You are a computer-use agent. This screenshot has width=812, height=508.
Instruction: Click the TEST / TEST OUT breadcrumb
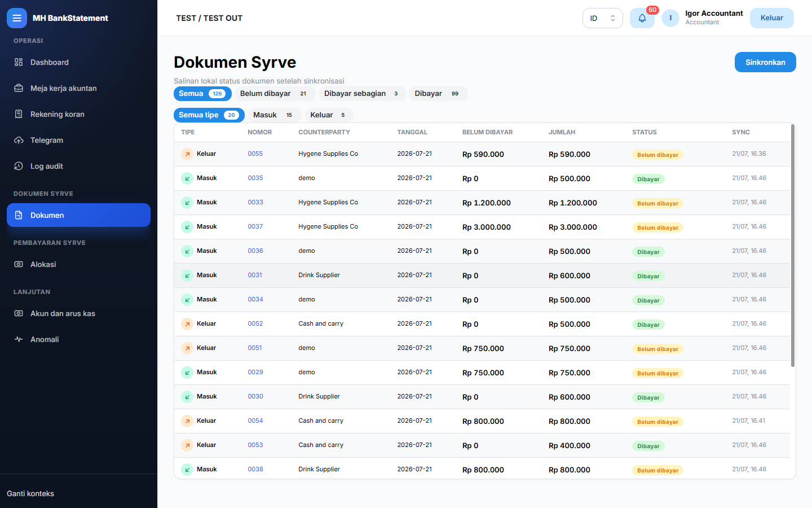[209, 18]
